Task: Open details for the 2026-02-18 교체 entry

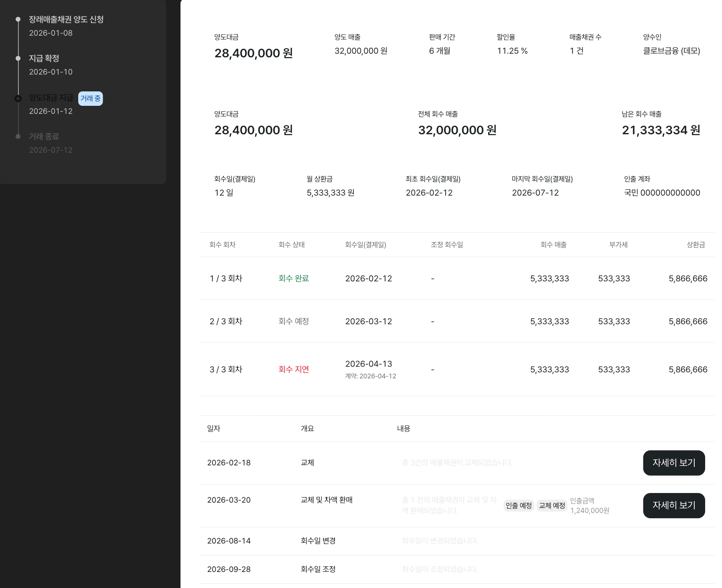Action: [674, 463]
